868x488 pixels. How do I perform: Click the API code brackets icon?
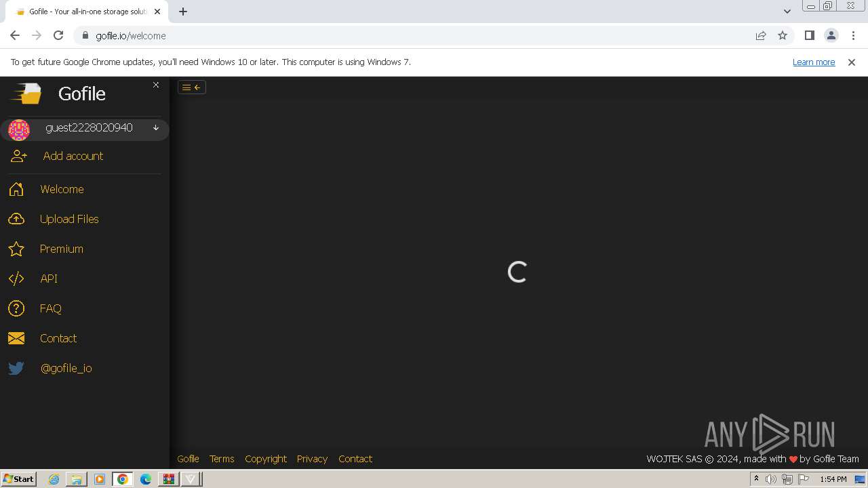coord(16,279)
